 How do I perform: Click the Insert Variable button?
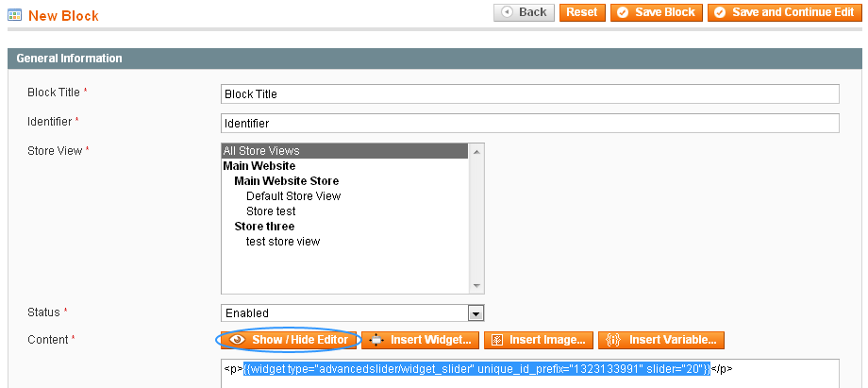pos(661,340)
